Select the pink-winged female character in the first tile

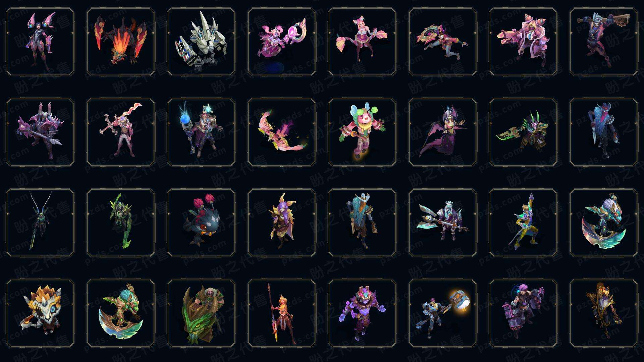click(40, 42)
